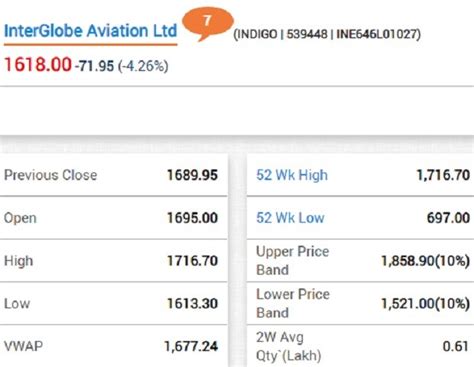Select the lower band value 1,521.00(10%)
The image size is (474, 367).
pyautogui.click(x=426, y=304)
